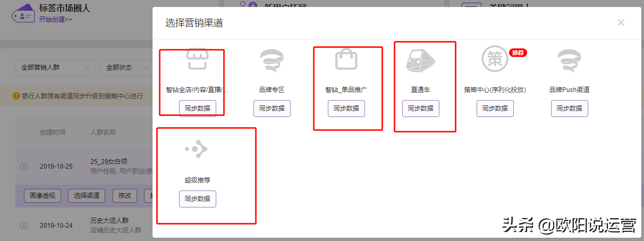Click the 智钻全店 shop icon
The height and width of the screenshot is (241, 644).
(197, 59)
